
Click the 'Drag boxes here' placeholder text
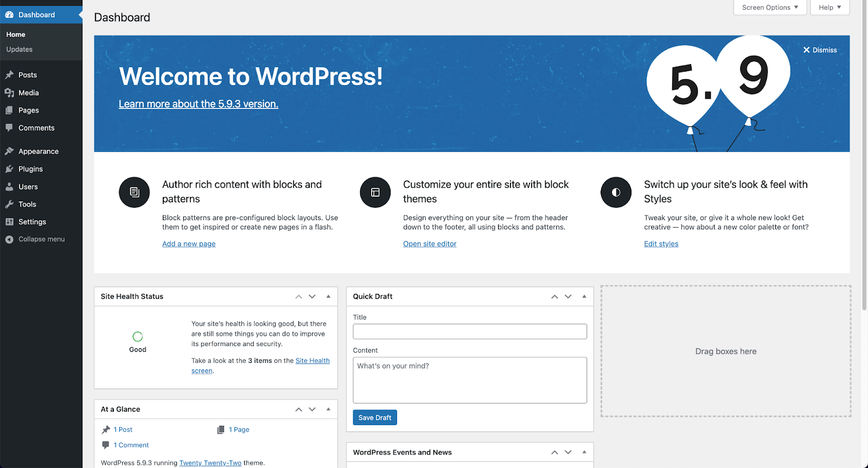click(x=726, y=351)
